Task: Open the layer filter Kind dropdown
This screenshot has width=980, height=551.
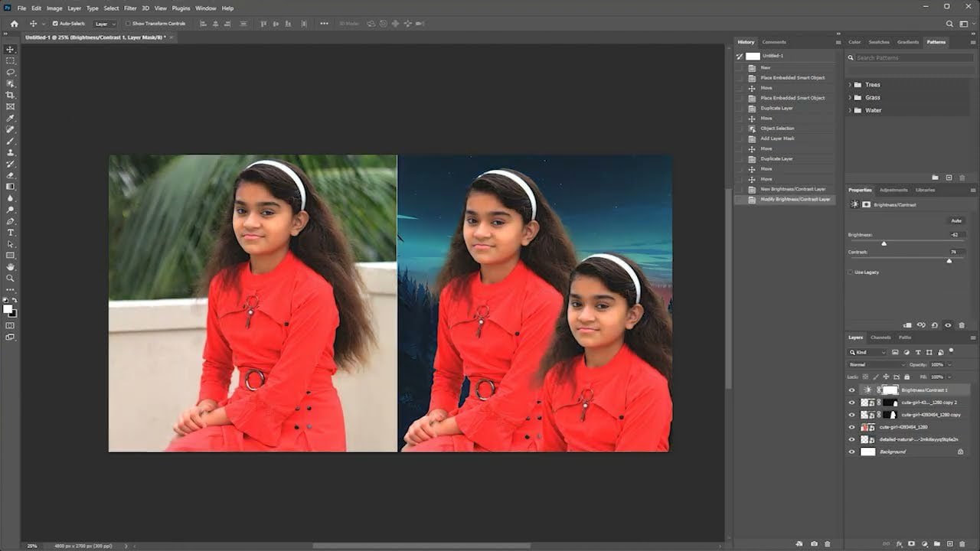Action: [x=867, y=352]
